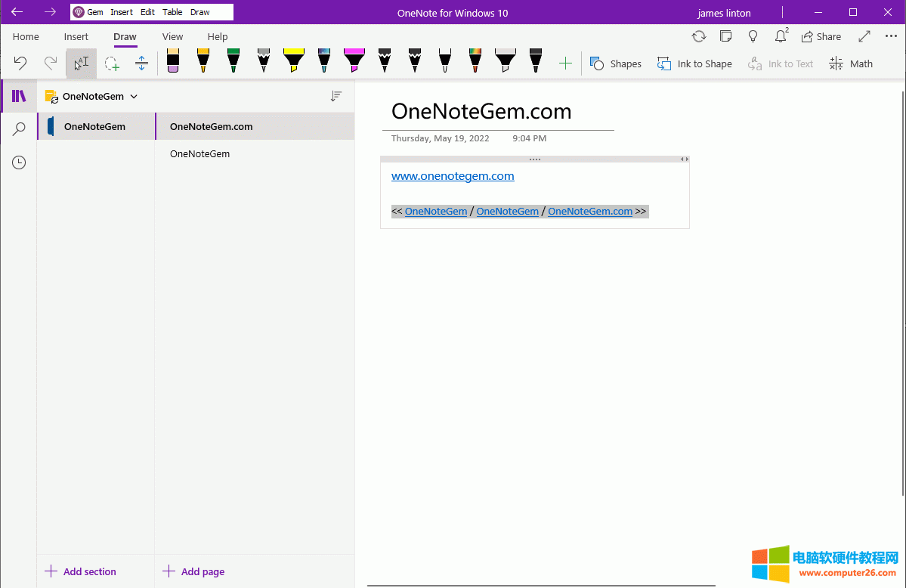Open Recent Notes clock icon

click(x=19, y=162)
